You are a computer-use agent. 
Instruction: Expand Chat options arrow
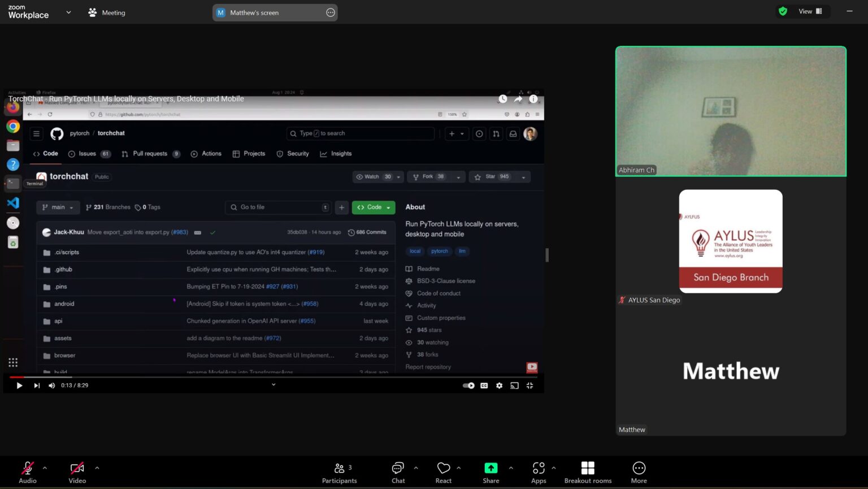pos(416,468)
